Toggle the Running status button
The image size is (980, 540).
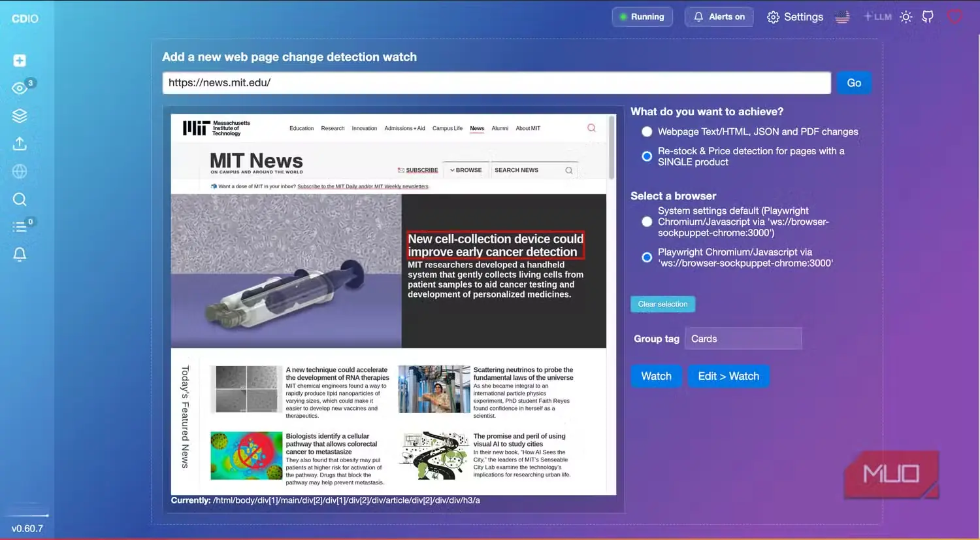pos(642,17)
